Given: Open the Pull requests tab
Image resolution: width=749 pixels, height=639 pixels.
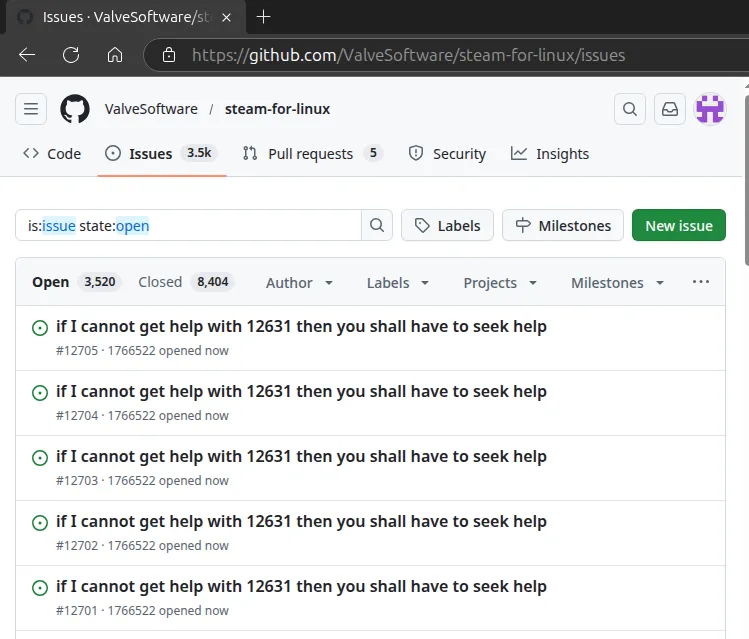Looking at the screenshot, I should coord(312,154).
